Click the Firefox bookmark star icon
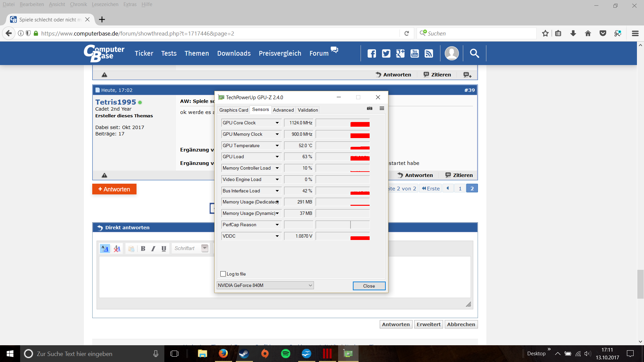Screen dimensions: 644x362 tap(545, 34)
